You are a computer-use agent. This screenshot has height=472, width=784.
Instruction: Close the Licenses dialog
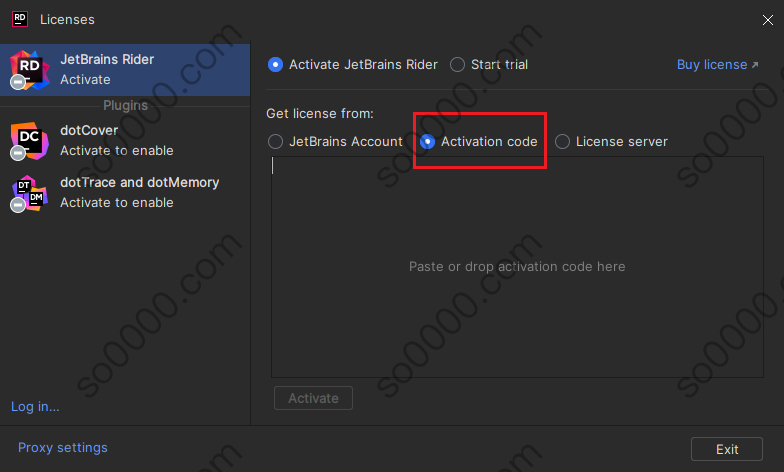[x=768, y=20]
